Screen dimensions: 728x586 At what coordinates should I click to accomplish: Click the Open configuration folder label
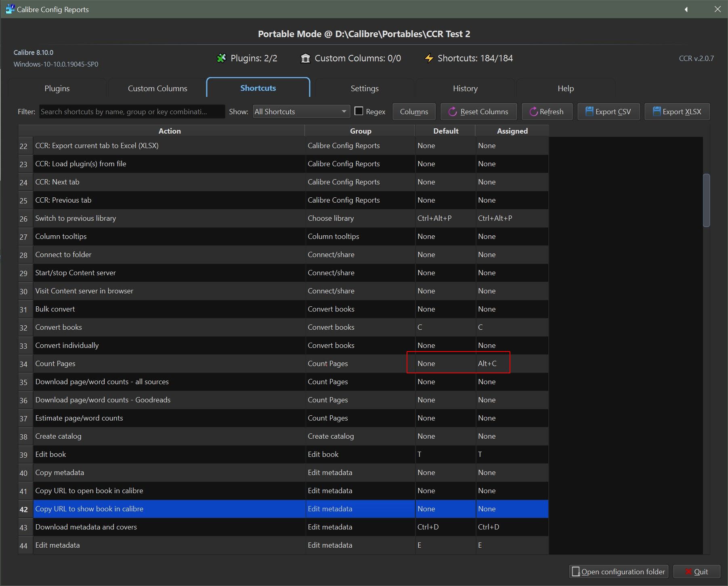point(623,572)
